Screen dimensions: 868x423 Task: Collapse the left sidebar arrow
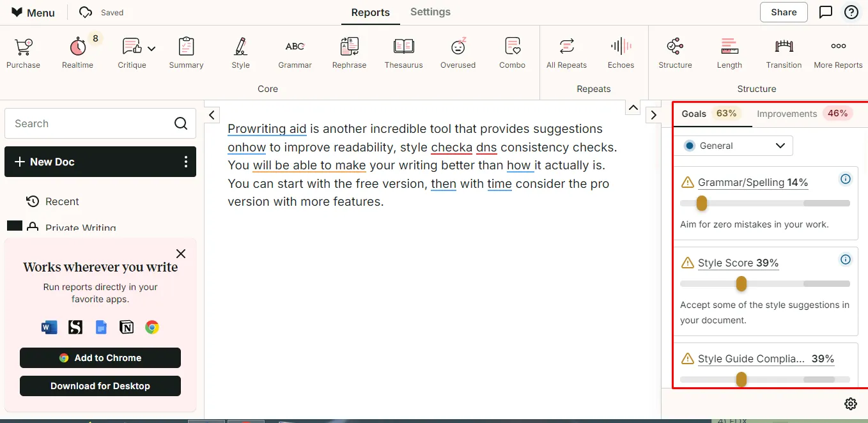[x=212, y=114]
